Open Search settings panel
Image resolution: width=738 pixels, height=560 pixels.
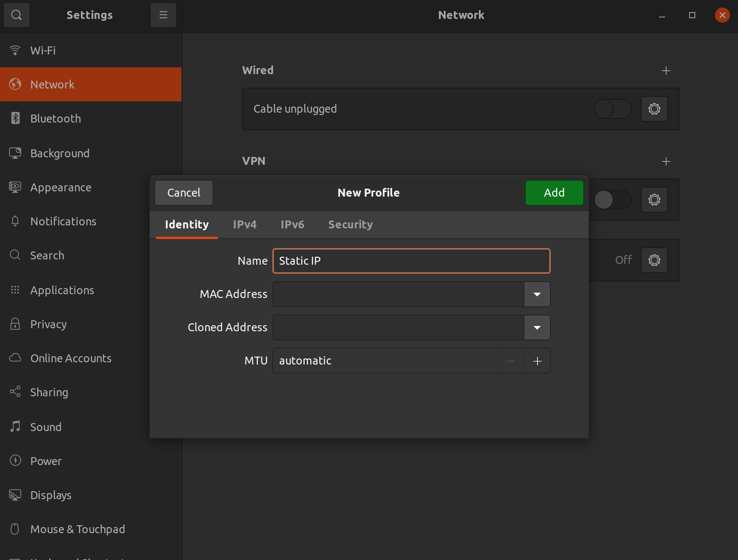(75, 255)
